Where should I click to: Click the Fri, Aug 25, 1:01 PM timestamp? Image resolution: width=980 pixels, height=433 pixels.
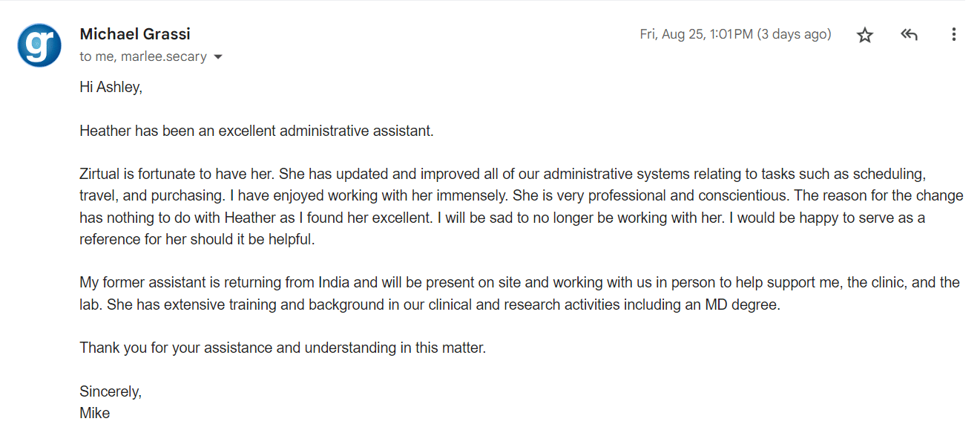[x=697, y=34]
